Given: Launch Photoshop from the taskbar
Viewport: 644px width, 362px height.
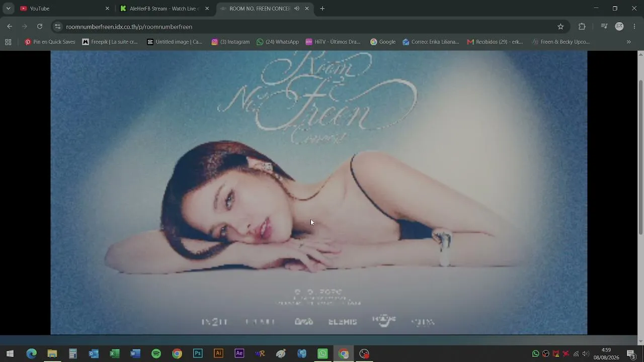Looking at the screenshot, I should (x=198, y=353).
